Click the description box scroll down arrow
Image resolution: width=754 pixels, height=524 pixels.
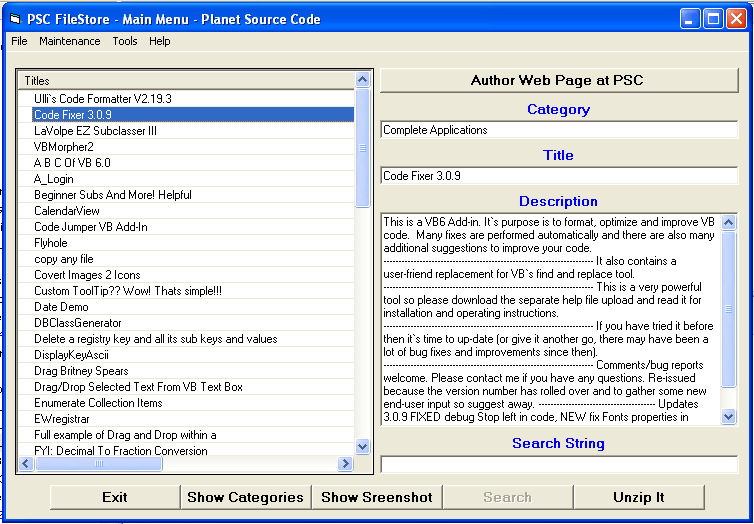coord(729,417)
